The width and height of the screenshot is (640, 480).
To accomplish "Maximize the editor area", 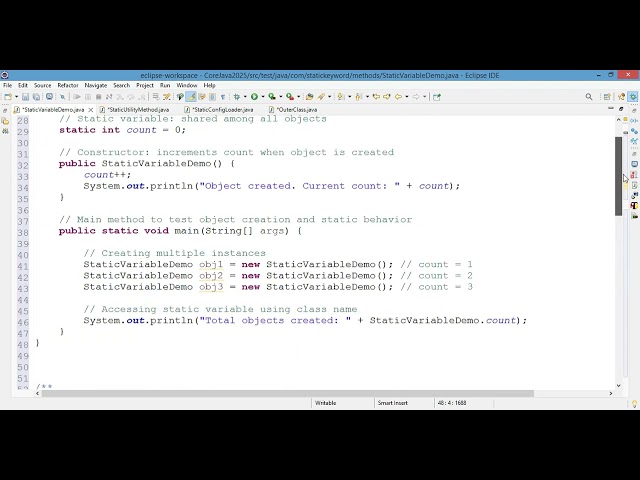I will tap(621, 109).
